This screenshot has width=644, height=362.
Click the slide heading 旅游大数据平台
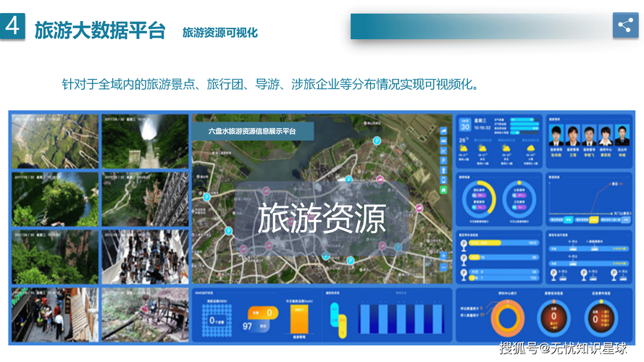[x=100, y=30]
